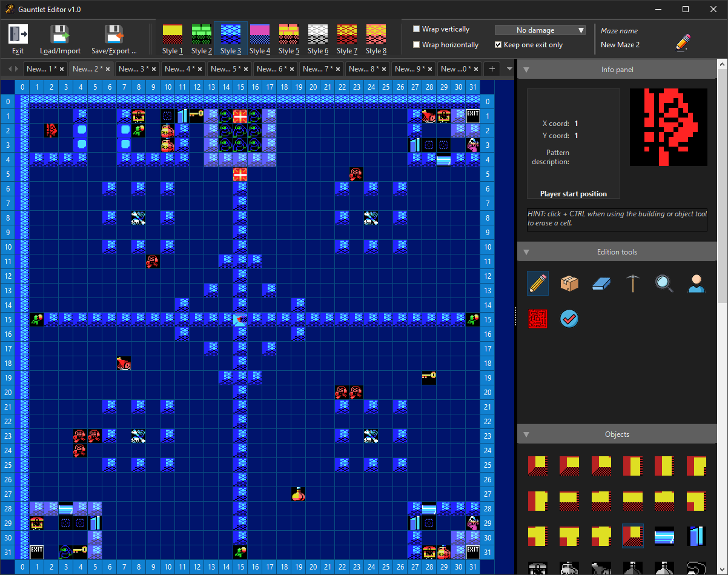Image resolution: width=728 pixels, height=575 pixels.
Task: Click the right panel vertical scrollbar
Action: pyautogui.click(x=722, y=185)
